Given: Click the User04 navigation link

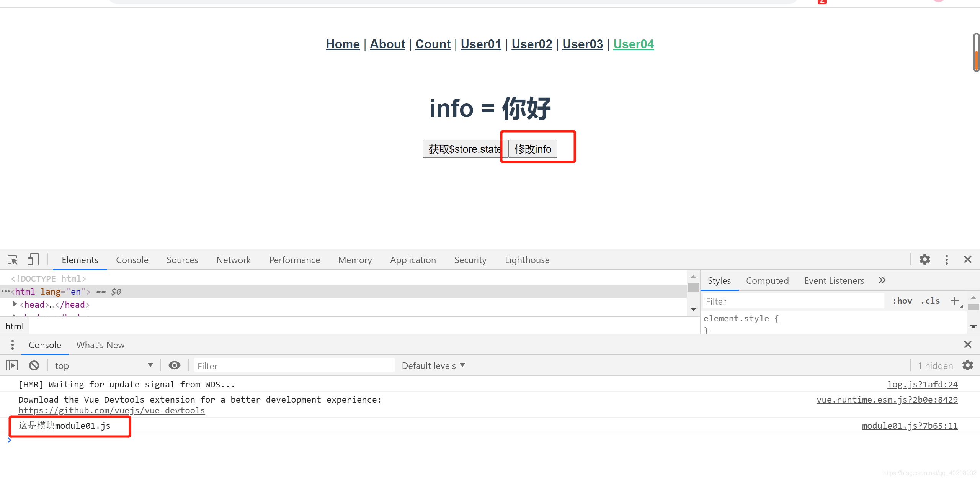Looking at the screenshot, I should (x=634, y=44).
